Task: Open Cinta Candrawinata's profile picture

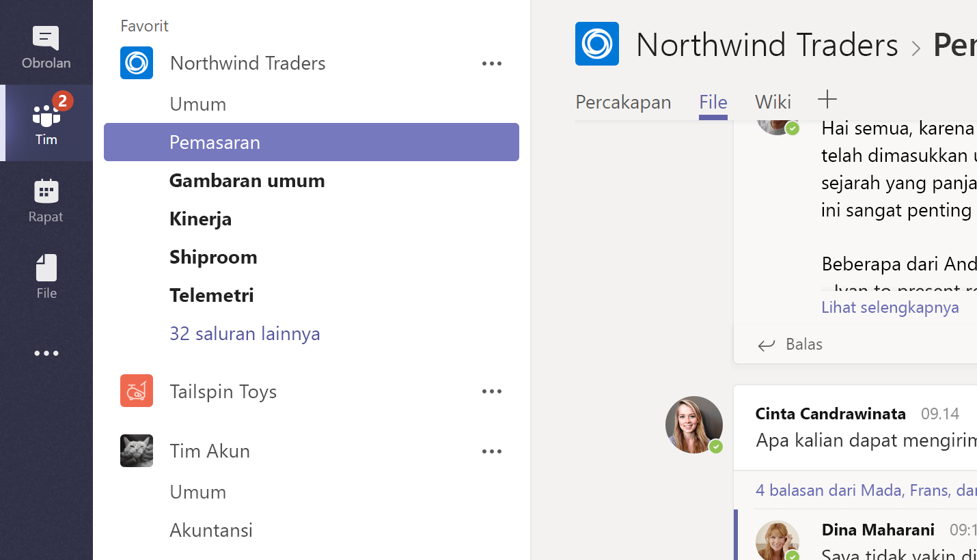Action: 694,425
